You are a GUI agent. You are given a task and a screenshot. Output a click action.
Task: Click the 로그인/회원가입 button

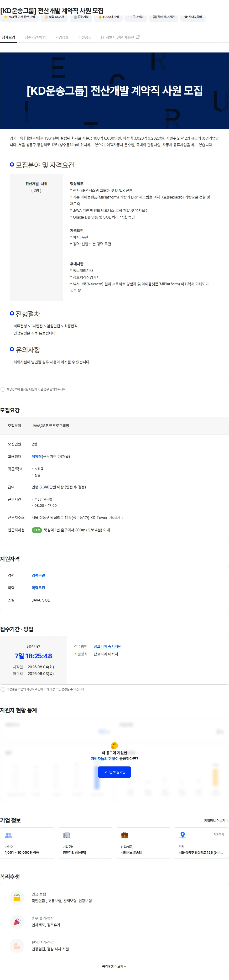click(x=114, y=772)
